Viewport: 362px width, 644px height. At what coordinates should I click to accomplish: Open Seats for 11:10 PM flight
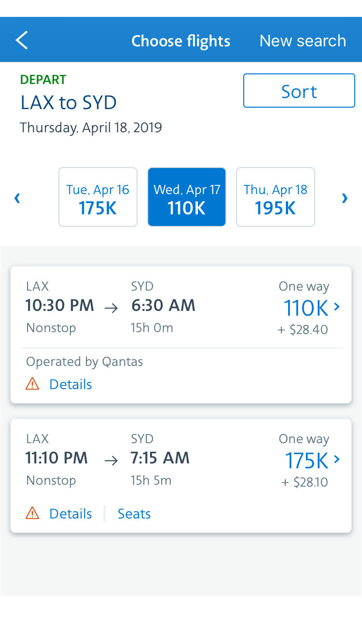click(x=134, y=514)
